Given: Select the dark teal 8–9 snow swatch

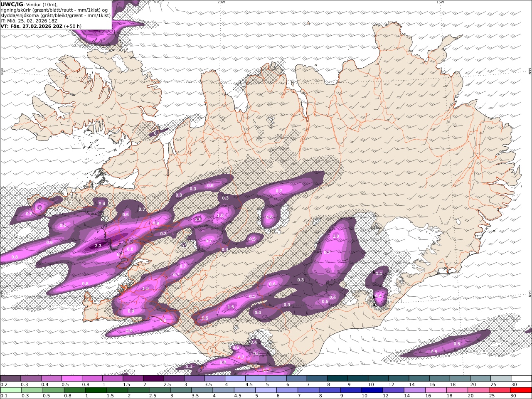Looking at the screenshot, I should [337, 379].
